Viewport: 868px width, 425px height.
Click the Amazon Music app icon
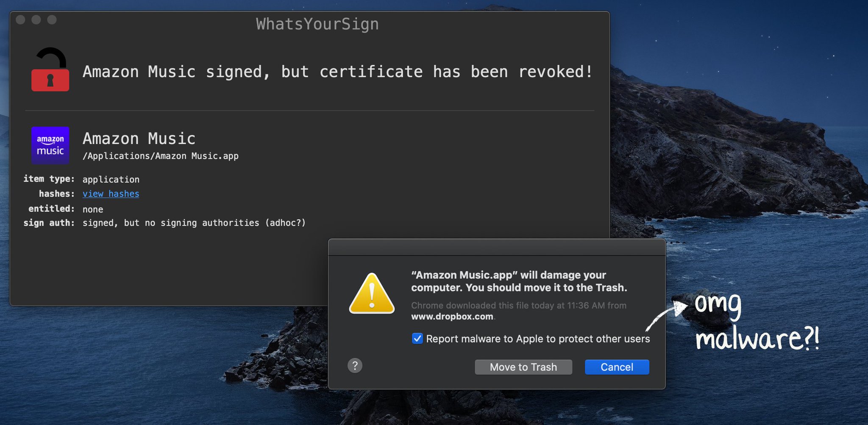pyautogui.click(x=50, y=145)
